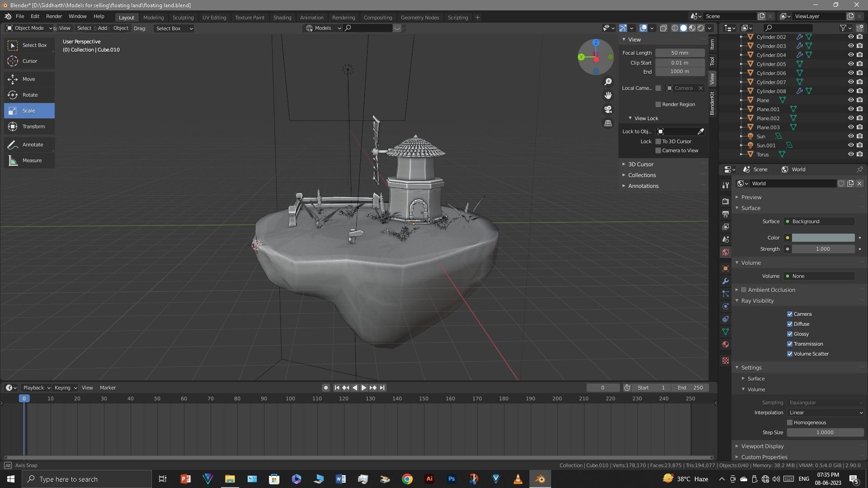
Task: Open the Interpolation Linear dropdown
Action: point(826,413)
